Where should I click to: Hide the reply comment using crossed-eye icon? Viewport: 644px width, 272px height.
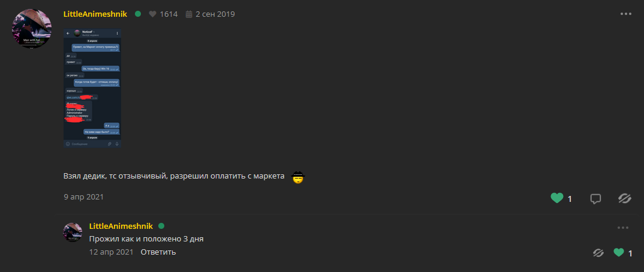[x=598, y=253]
